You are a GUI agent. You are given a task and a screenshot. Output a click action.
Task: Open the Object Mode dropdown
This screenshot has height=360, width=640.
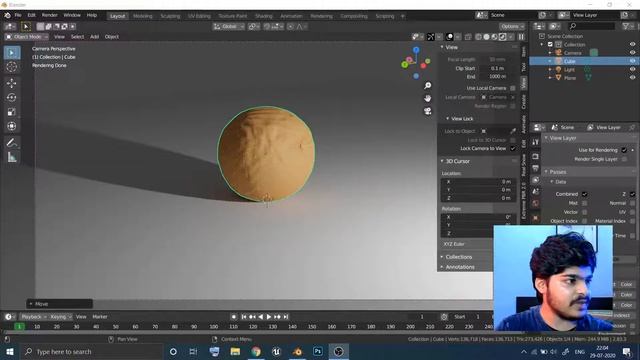point(27,37)
